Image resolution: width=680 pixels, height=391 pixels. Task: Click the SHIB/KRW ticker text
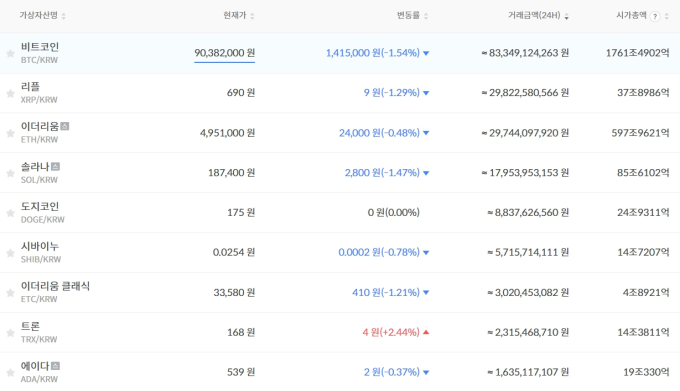pos(41,260)
